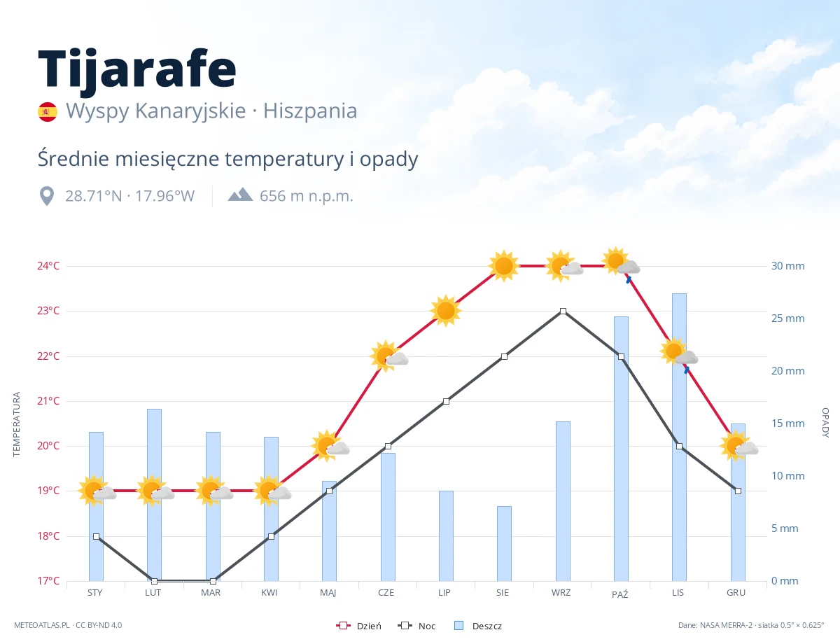
Task: Click the PAŹ month label
Action: coord(619,594)
